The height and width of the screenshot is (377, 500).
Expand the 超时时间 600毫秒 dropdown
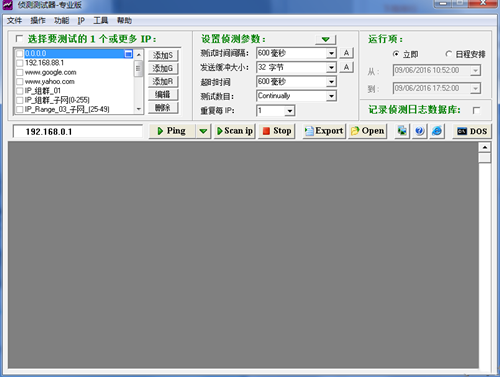point(331,82)
